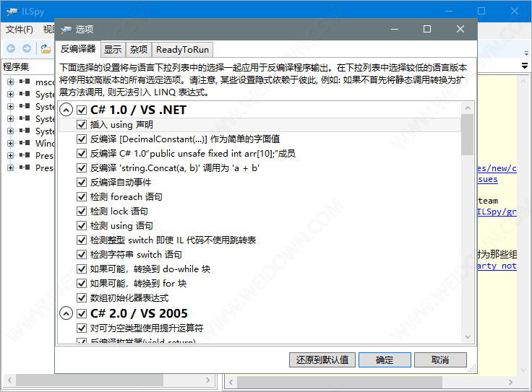The image size is (532, 392).
Task: Switch to the 显示 tab
Action: 113,50
